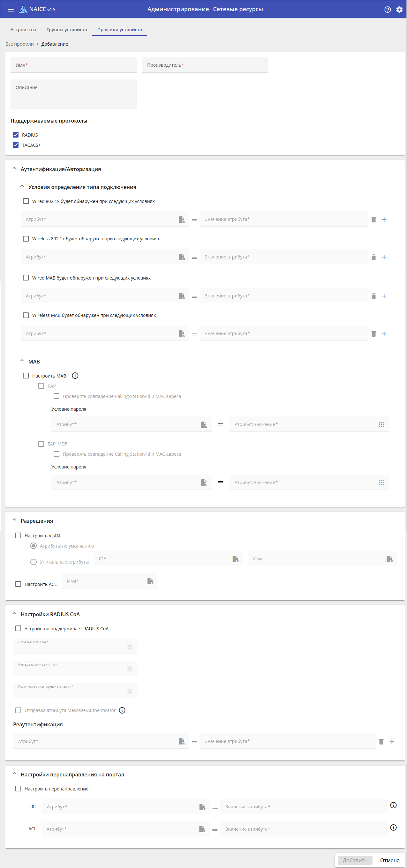This screenshot has height=868, width=407.
Task: Collapse the Аутентификация/Авторизация section
Action: (14, 168)
